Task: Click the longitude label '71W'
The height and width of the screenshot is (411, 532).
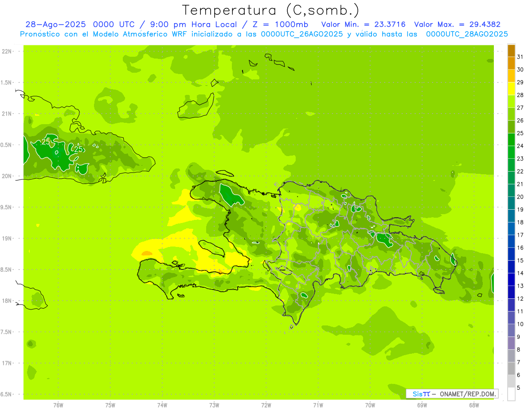Action: 318,405
